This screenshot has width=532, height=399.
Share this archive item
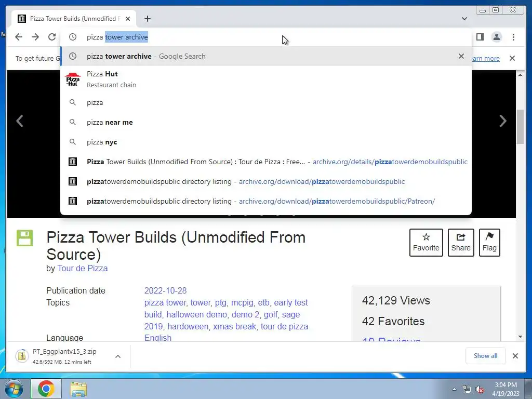pyautogui.click(x=461, y=243)
